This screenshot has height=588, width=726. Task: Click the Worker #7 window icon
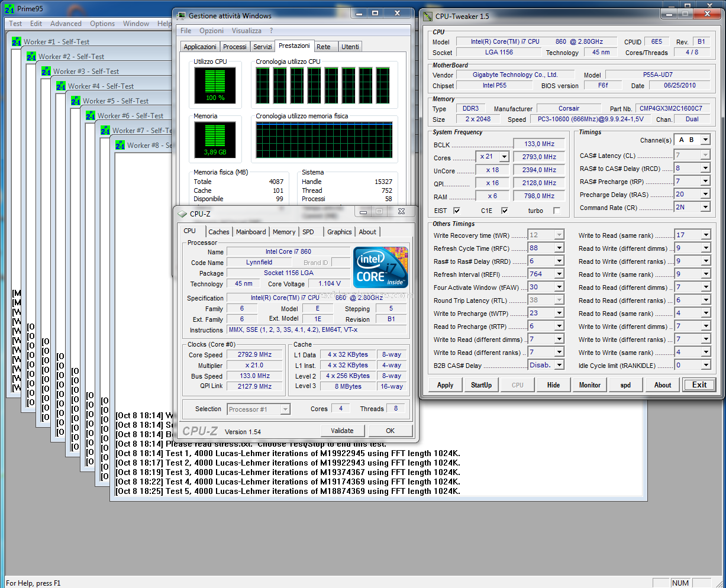[x=105, y=131]
